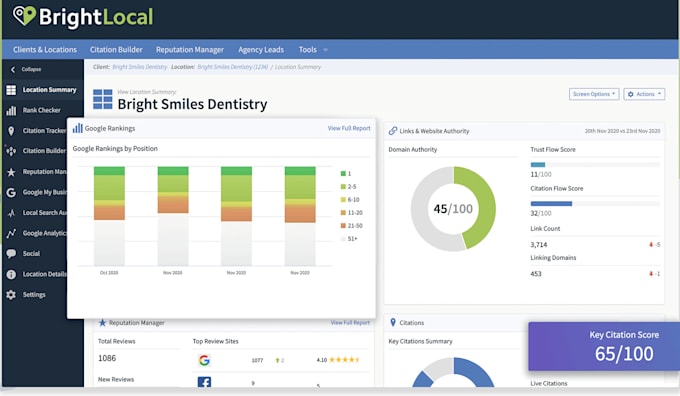Viewport: 680px width, 396px height.
Task: Open Social speech bubble icon
Action: coord(11,254)
